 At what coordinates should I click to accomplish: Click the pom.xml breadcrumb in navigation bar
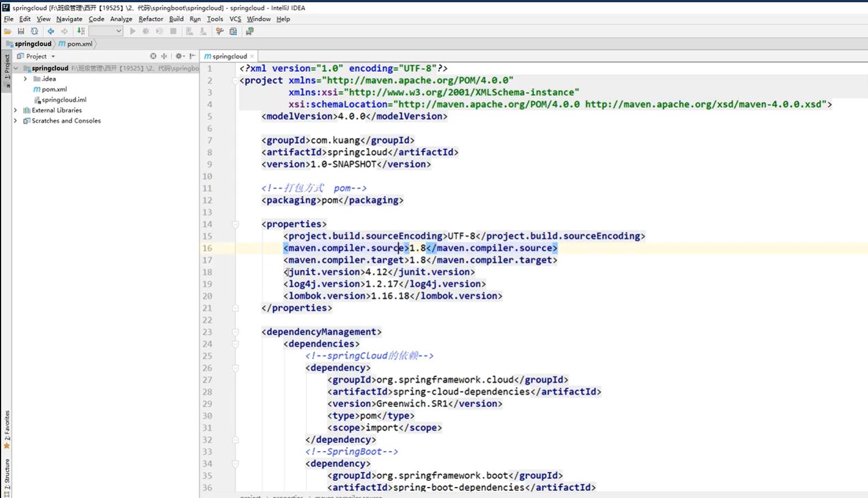(x=76, y=44)
